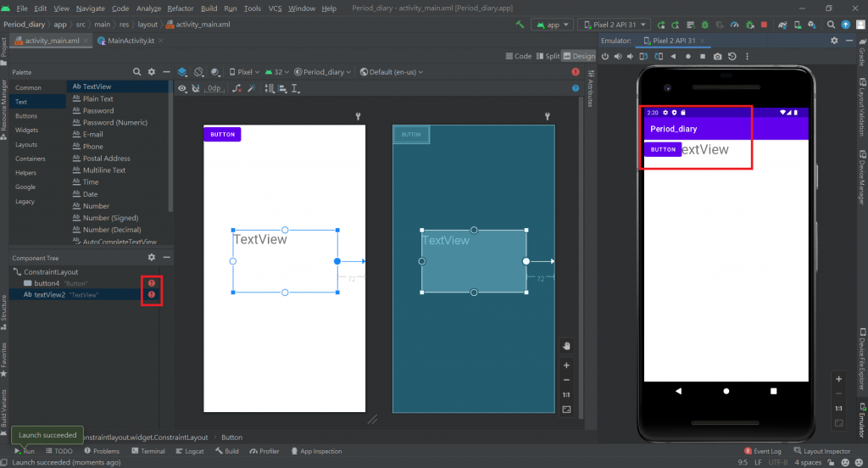
Task: Click the emulator volume up icon
Action: coord(618,57)
